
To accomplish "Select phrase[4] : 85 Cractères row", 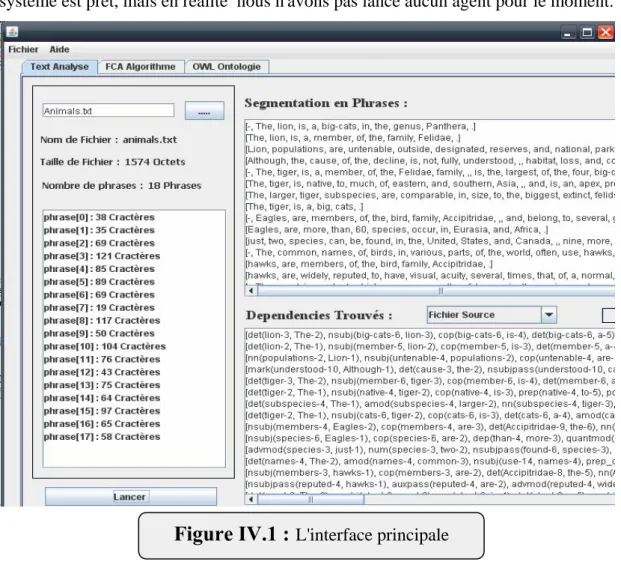I will (x=135, y=269).
